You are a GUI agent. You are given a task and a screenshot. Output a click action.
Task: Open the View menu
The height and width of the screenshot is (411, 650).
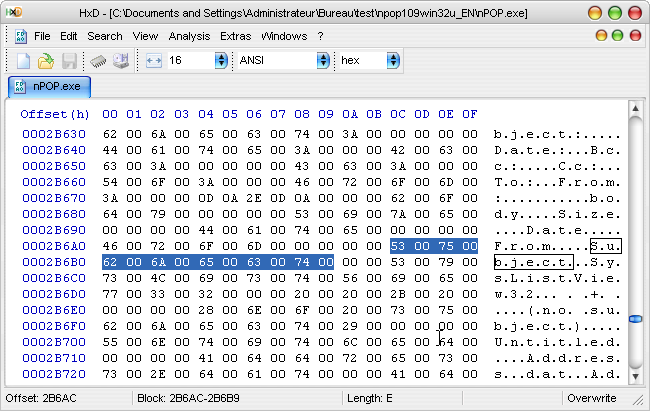[145, 36]
